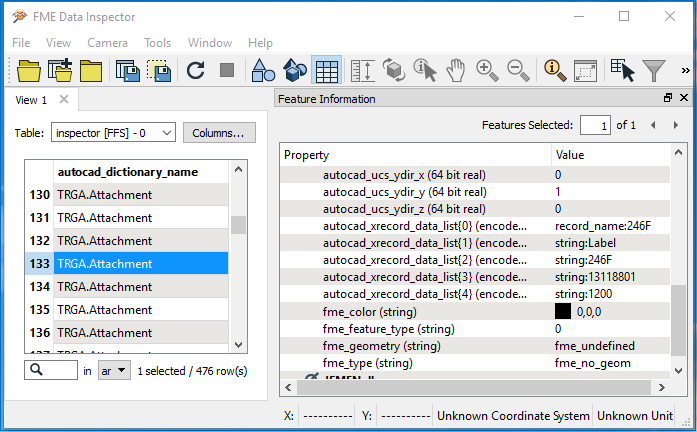
Task: Select the Pan hand tool
Action: pos(456,71)
